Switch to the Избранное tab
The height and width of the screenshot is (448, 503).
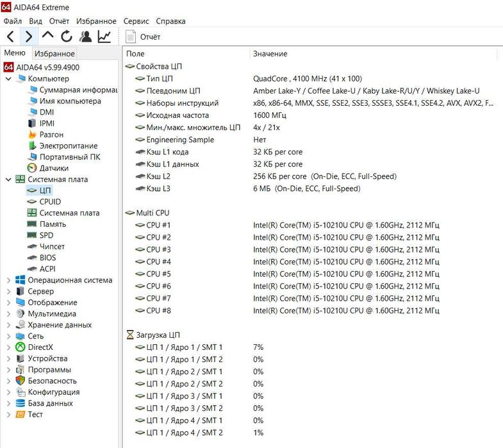click(54, 54)
